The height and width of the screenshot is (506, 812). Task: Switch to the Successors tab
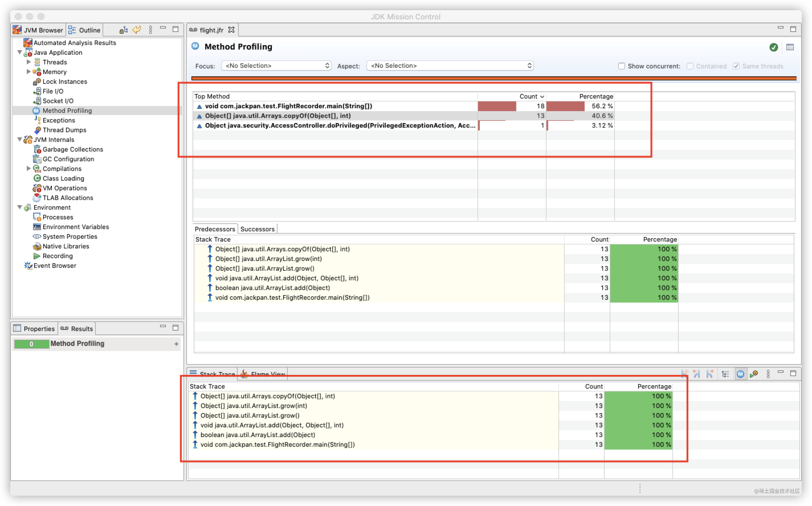(257, 229)
